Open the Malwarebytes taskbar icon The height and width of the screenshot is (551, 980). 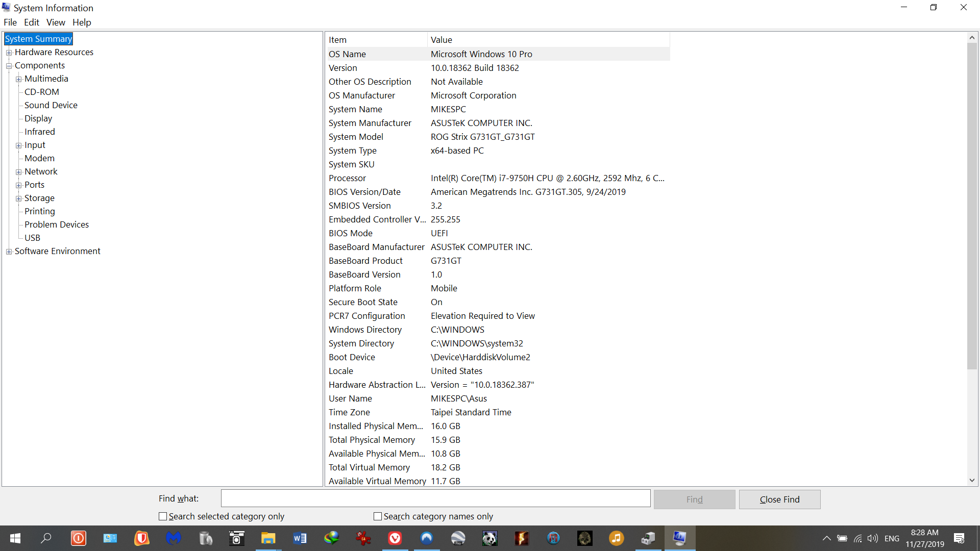coord(174,538)
